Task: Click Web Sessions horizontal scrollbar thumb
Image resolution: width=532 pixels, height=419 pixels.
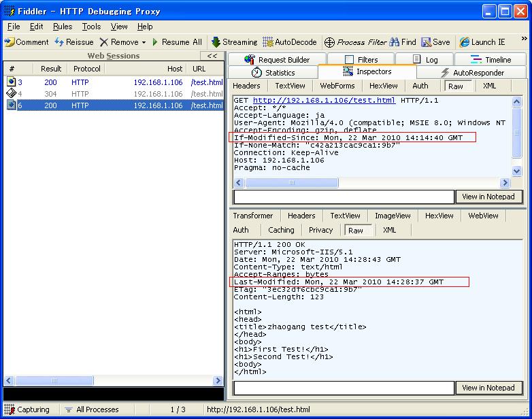Action: coord(54,381)
